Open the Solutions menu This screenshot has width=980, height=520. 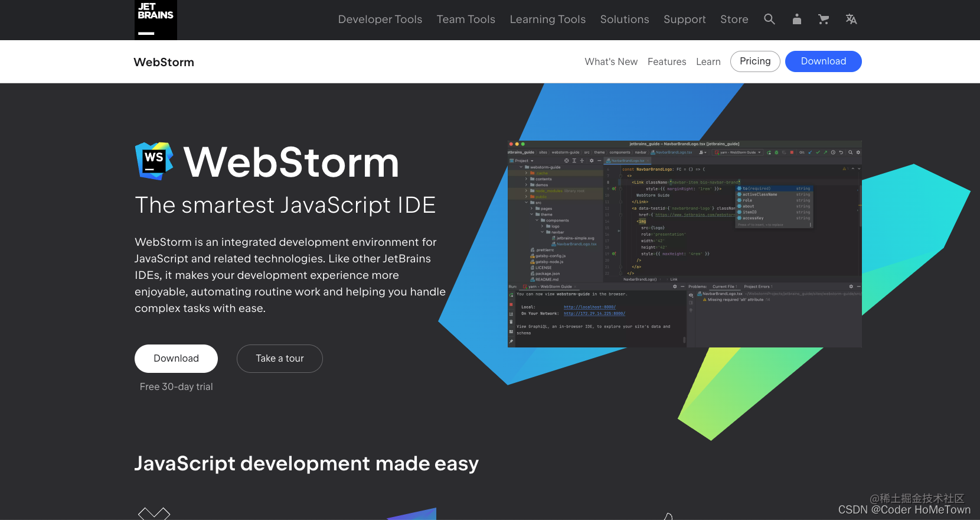pos(625,19)
